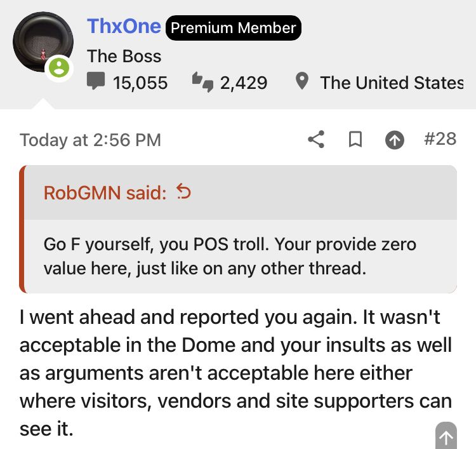Click the circled up arrow icon
This screenshot has height=449, width=476.
click(x=395, y=140)
